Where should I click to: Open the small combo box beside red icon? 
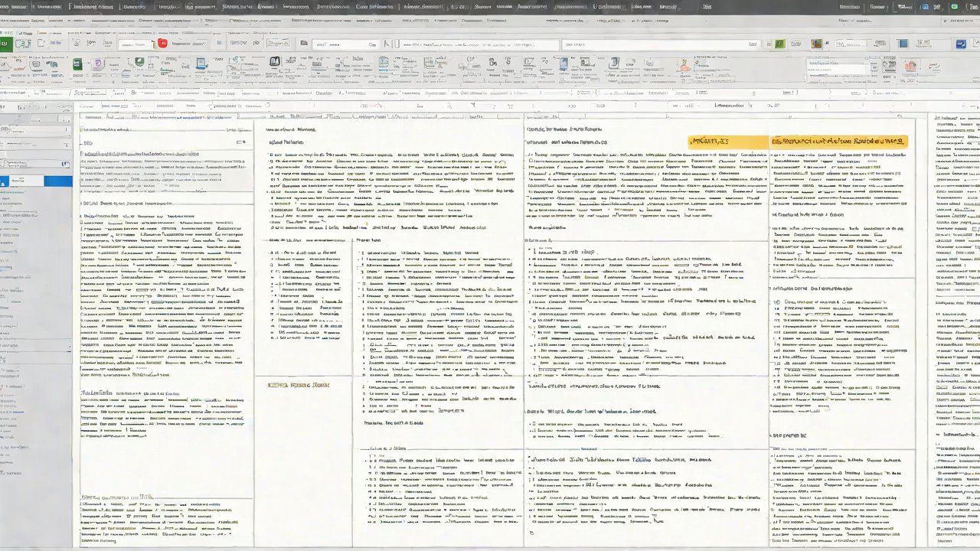point(188,44)
